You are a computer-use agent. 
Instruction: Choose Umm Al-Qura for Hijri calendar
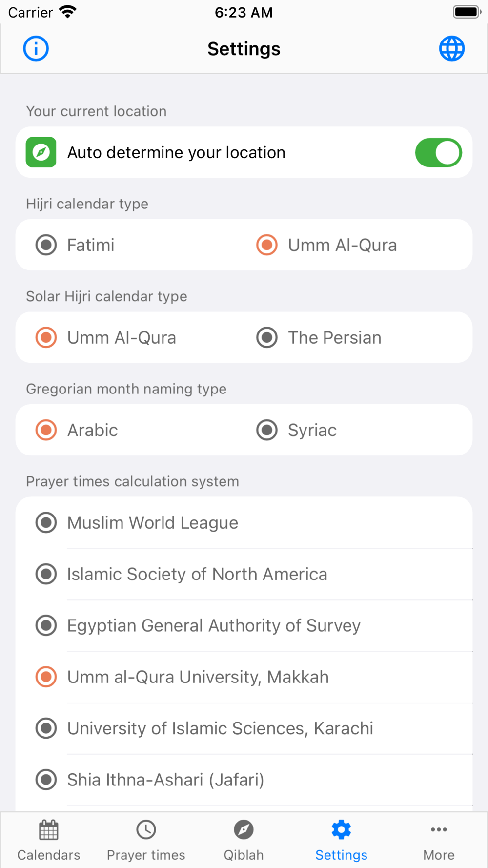pyautogui.click(x=267, y=245)
